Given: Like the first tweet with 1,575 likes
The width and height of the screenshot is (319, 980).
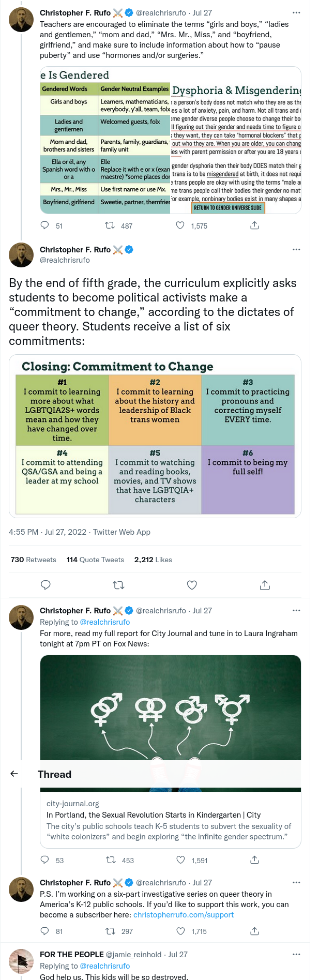Looking at the screenshot, I should (x=180, y=225).
